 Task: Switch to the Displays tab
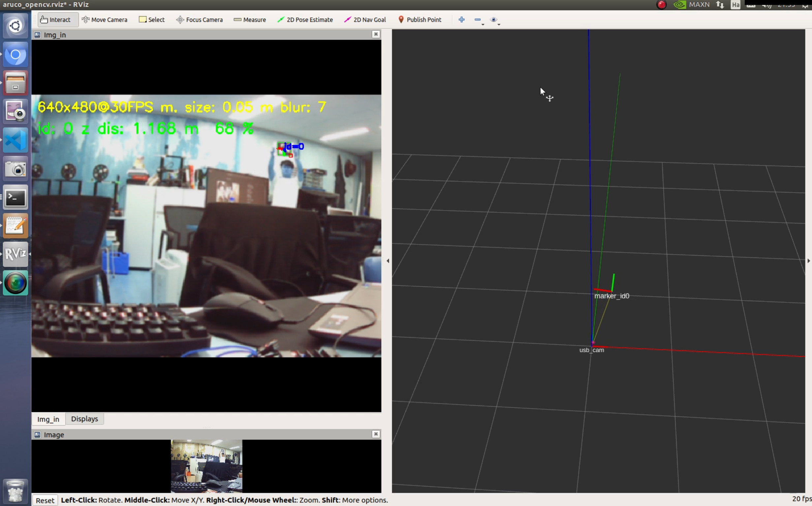84,419
